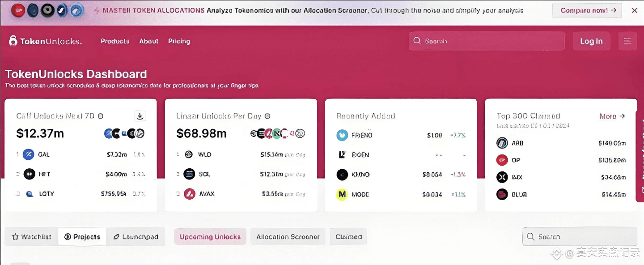Open the hamburger menu icon
Screen dimensions: 644x265
(627, 41)
